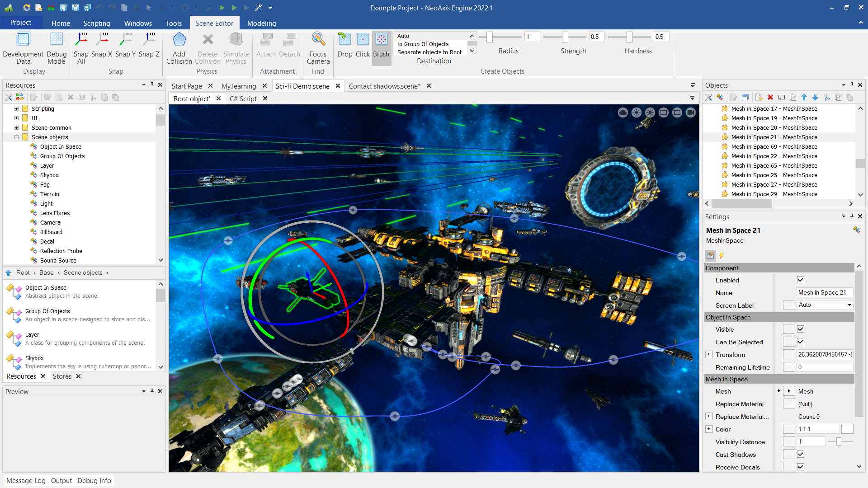
Task: Collapse the Scene objects tree folder
Action: coord(16,137)
